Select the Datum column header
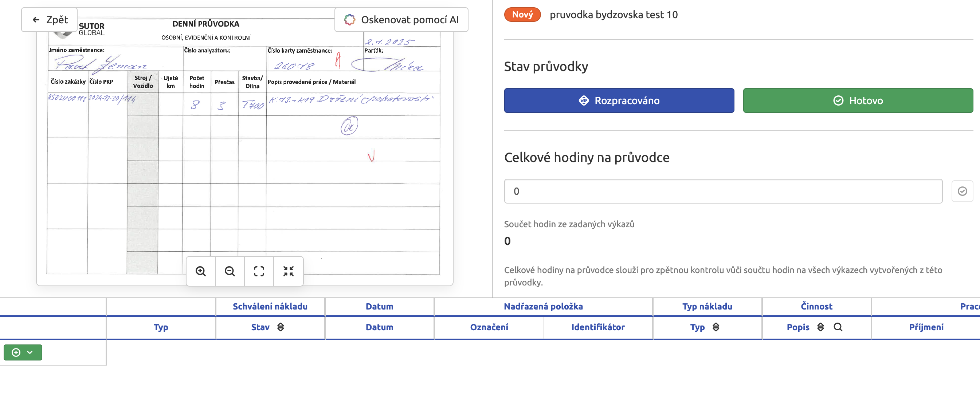 pyautogui.click(x=379, y=327)
